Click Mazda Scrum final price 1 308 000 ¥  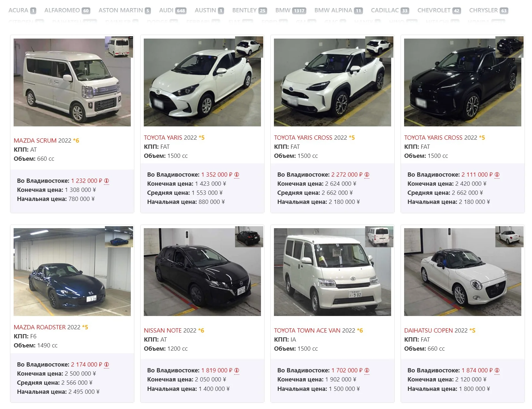[x=80, y=190]
